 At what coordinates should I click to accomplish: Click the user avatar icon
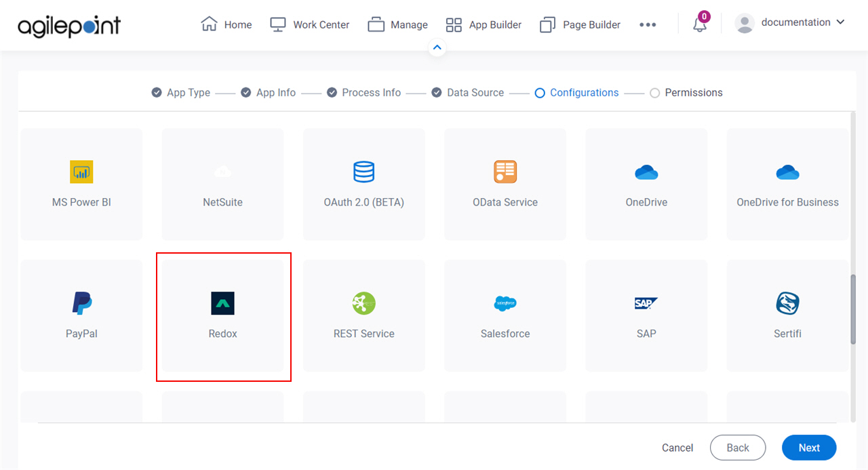(745, 24)
